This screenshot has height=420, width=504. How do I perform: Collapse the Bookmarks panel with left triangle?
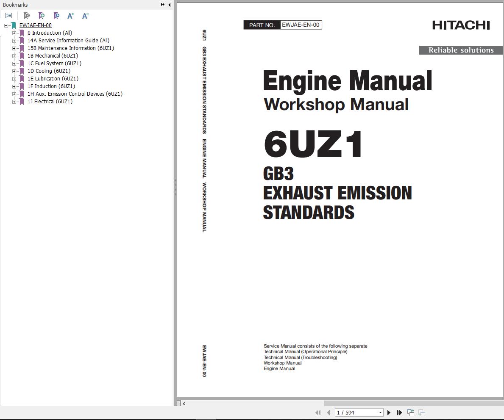(170, 5)
